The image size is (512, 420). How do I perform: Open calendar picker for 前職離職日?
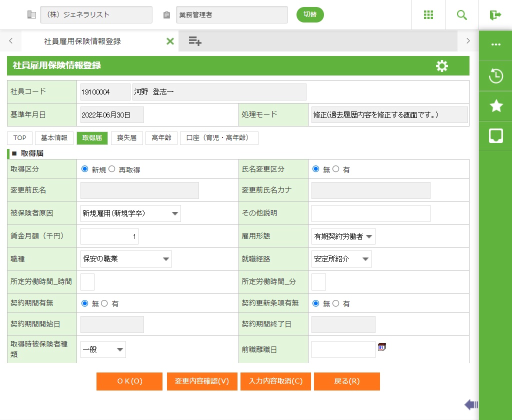tap(382, 347)
